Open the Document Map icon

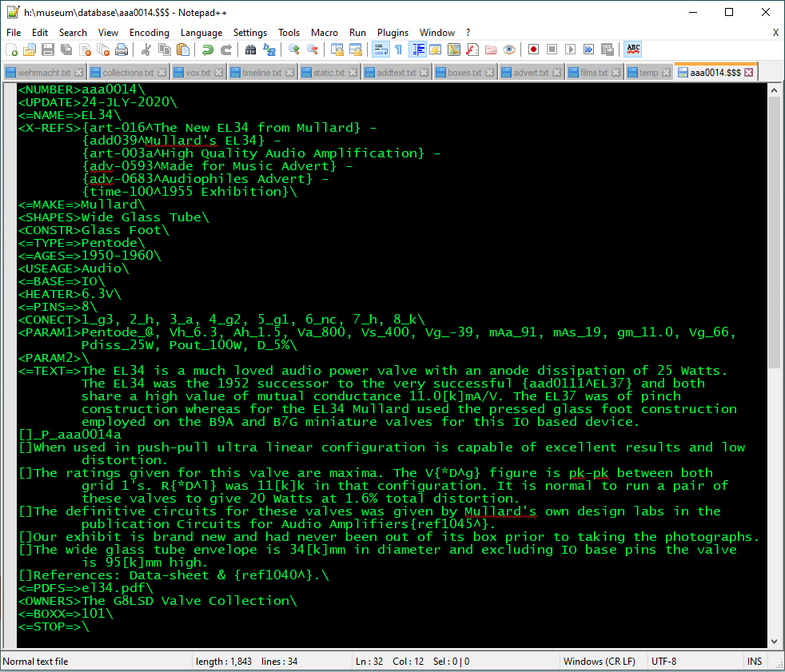(x=453, y=49)
